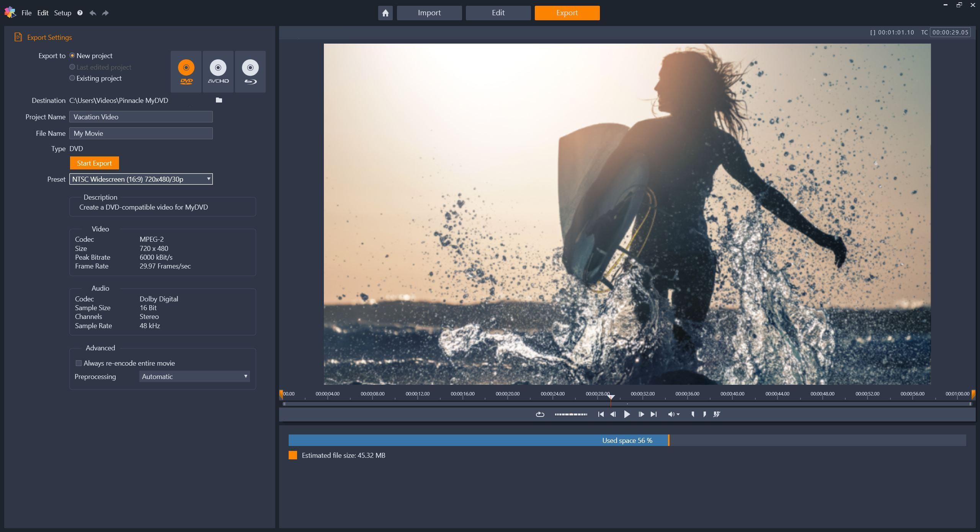The image size is (980, 532).
Task: Open the Setup menu
Action: click(62, 13)
